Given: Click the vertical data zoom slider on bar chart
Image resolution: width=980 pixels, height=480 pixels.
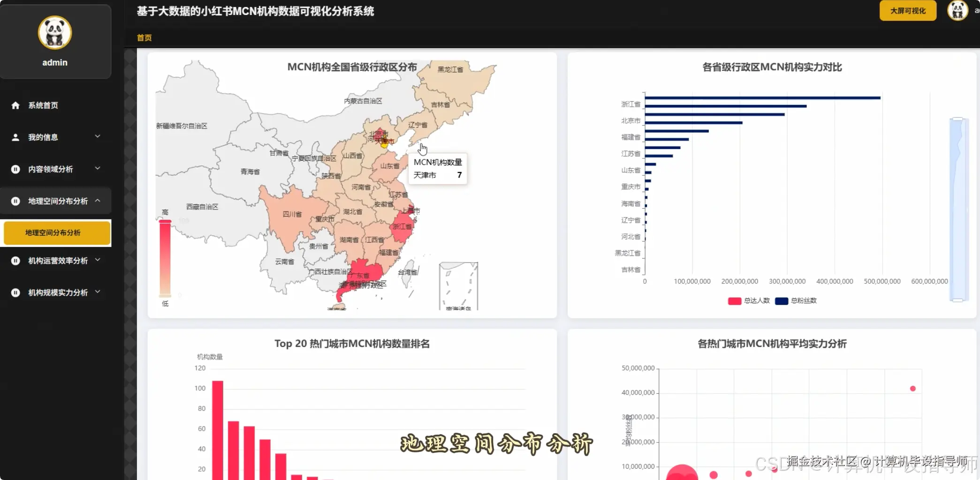Looking at the screenshot, I should tap(958, 209).
